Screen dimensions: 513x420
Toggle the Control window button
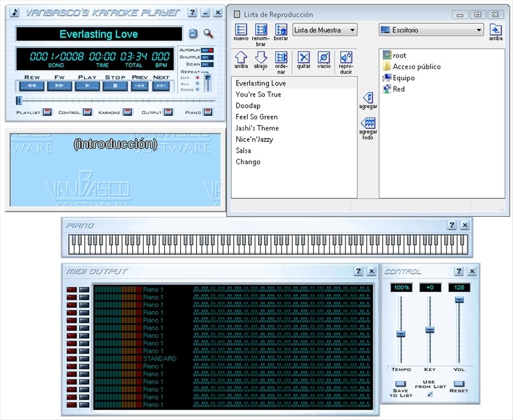(88, 112)
